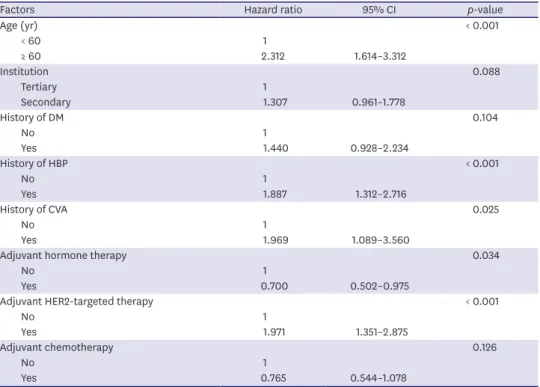Click the p-value 0.025
540x387 pixels.
click(486, 210)
